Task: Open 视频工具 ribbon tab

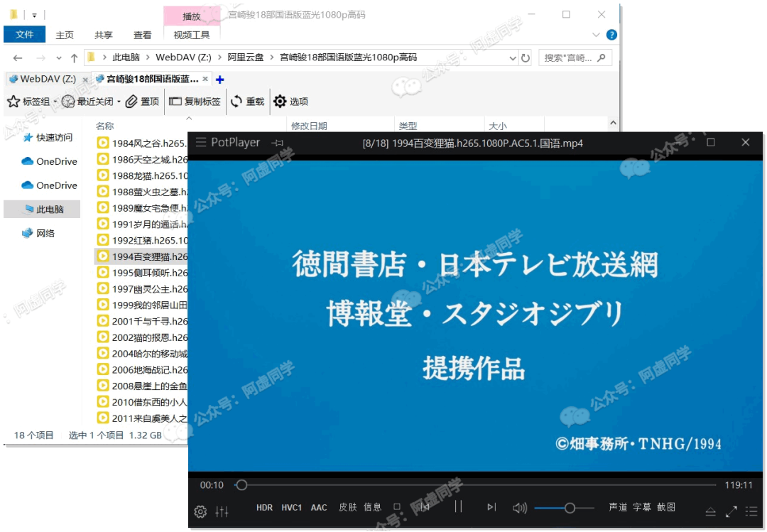Action: click(191, 35)
